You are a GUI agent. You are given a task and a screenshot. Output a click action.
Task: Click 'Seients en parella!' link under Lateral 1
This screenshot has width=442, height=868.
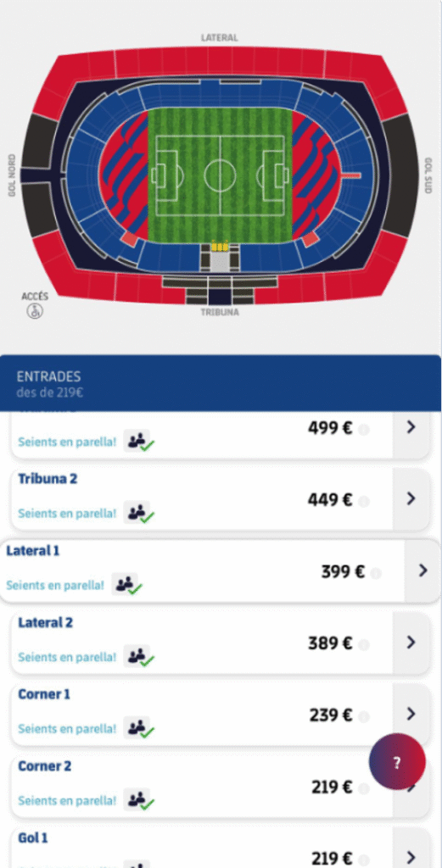(x=55, y=585)
